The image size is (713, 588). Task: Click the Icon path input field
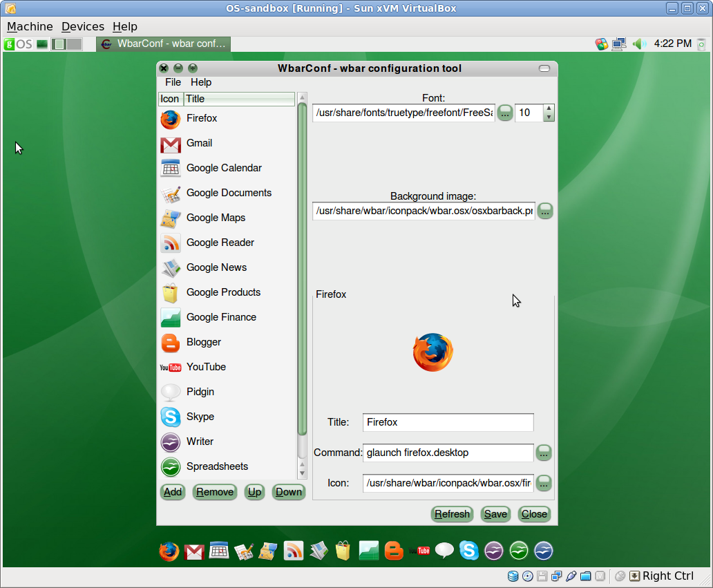(448, 483)
